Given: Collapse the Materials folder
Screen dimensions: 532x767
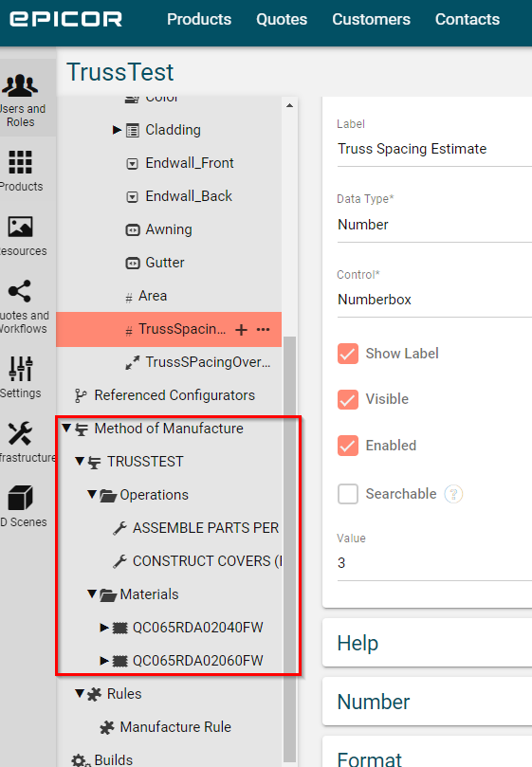Looking at the screenshot, I should pos(92,594).
